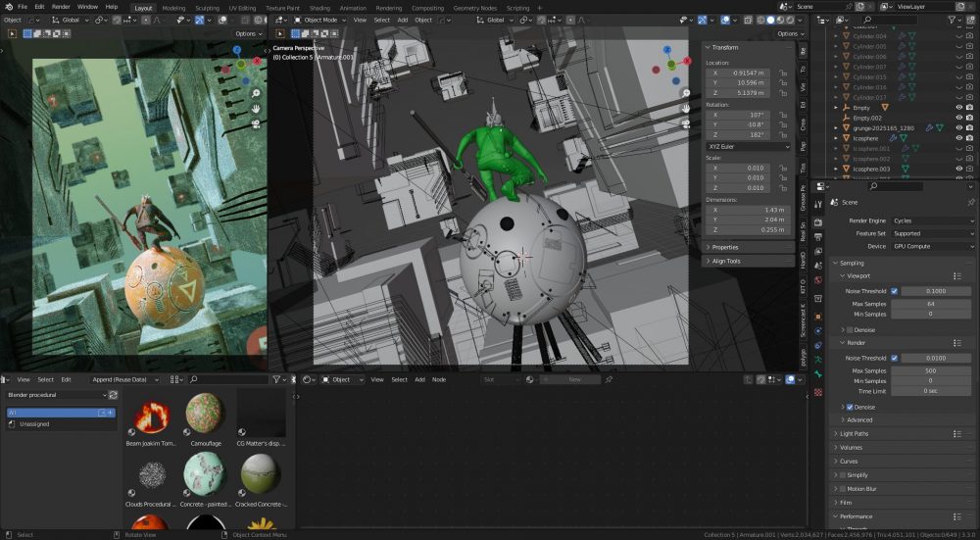Viewport: 980px width, 540px height.
Task: Click the new collection icon in outliner
Action: click(969, 20)
